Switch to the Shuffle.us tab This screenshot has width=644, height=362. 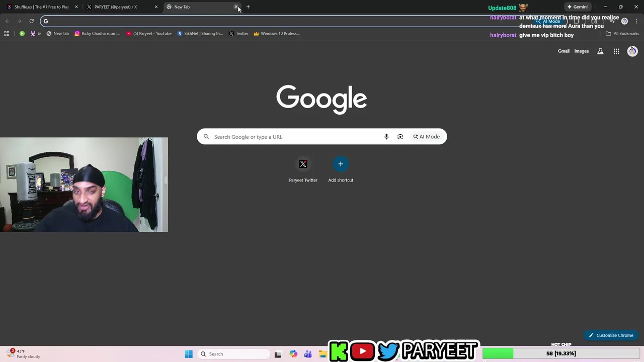point(41,7)
